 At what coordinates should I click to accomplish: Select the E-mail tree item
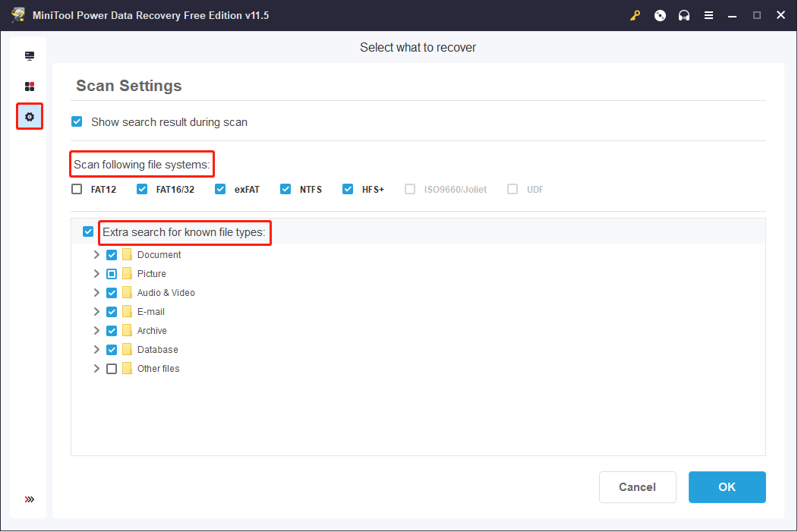[x=150, y=311]
